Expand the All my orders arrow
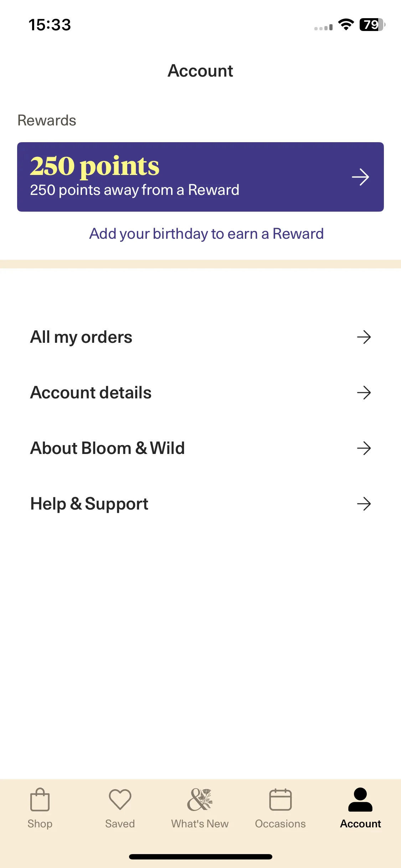The image size is (401, 868). tap(364, 337)
